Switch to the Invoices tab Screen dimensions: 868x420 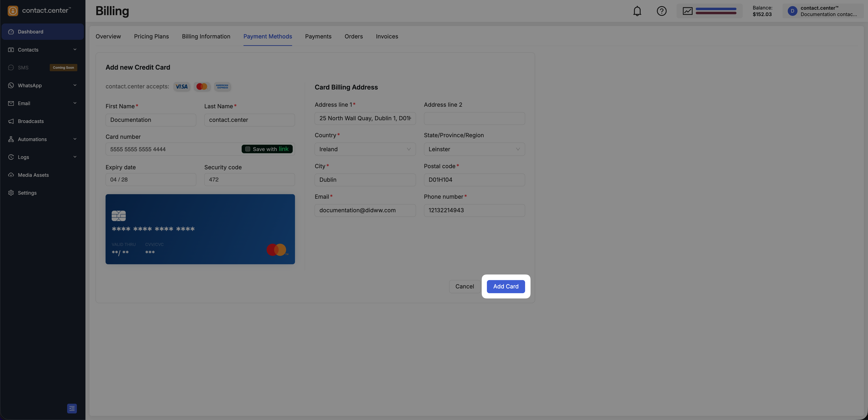click(387, 36)
